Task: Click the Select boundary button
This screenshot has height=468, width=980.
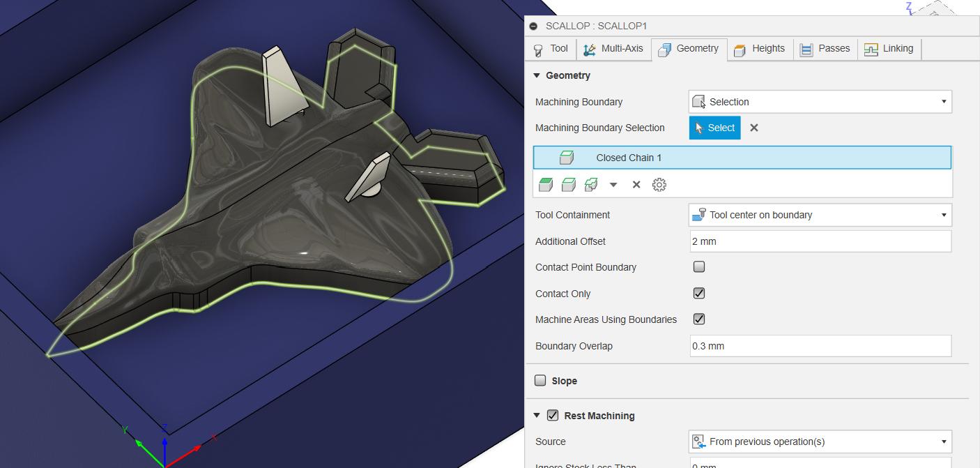Action: [x=714, y=128]
